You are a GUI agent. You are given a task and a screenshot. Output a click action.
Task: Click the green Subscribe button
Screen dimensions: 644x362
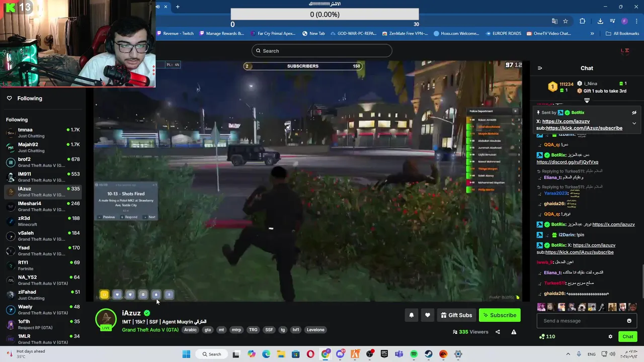tap(500, 315)
